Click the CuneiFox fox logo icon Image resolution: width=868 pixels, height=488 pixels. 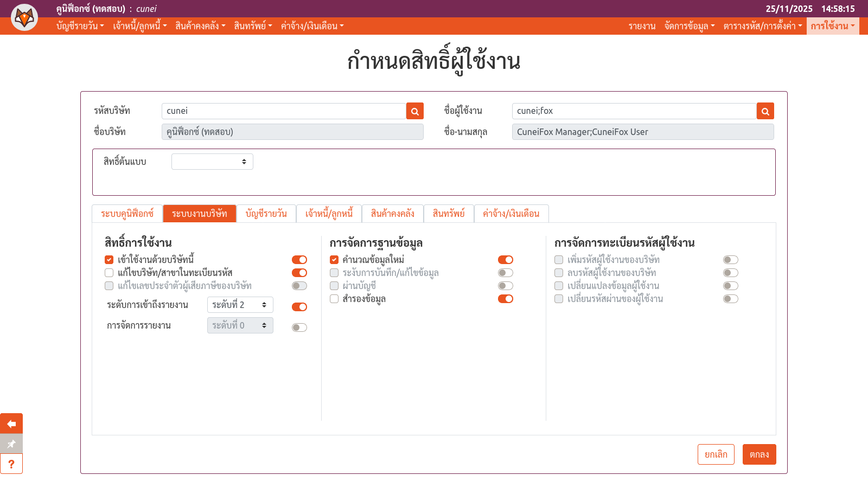[24, 17]
